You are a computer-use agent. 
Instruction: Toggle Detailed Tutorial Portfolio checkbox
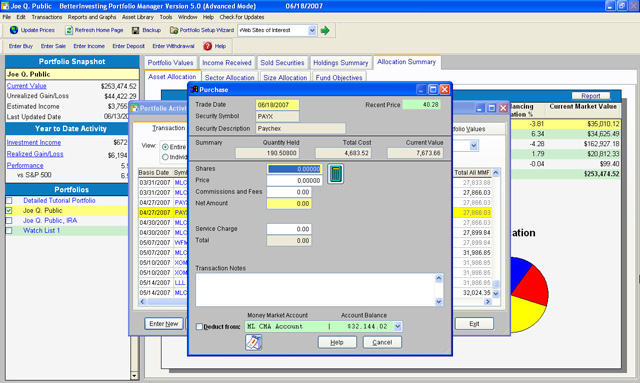pyautogui.click(x=9, y=200)
